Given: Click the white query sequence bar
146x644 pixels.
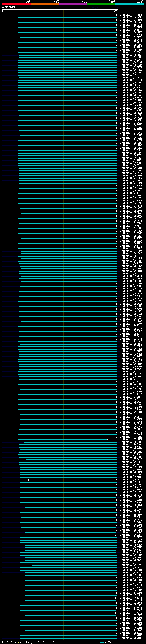Looking at the screenshot, I should tap(60, 9).
